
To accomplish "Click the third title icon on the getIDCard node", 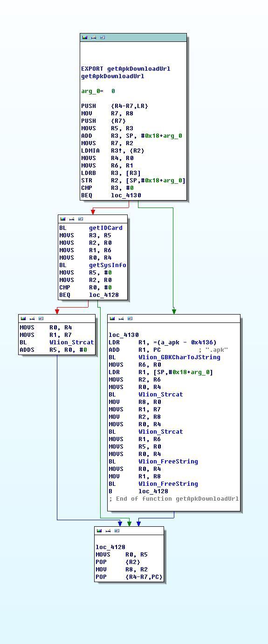I will point(81,219).
